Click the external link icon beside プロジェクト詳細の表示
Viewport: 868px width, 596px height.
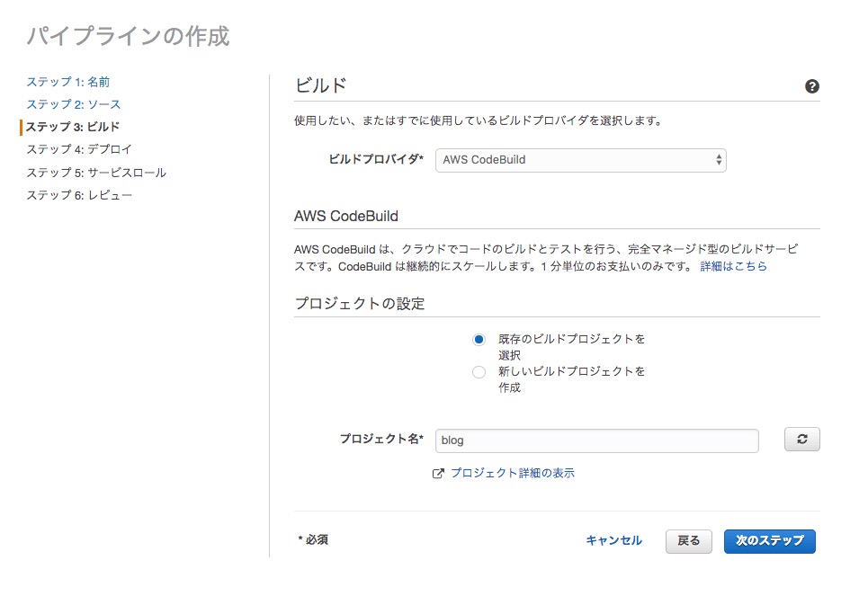(x=439, y=473)
